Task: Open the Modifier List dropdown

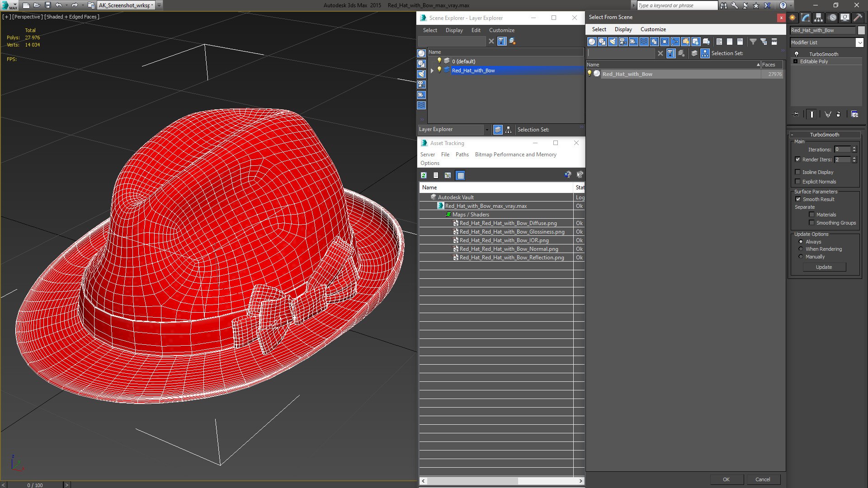Action: (x=859, y=42)
